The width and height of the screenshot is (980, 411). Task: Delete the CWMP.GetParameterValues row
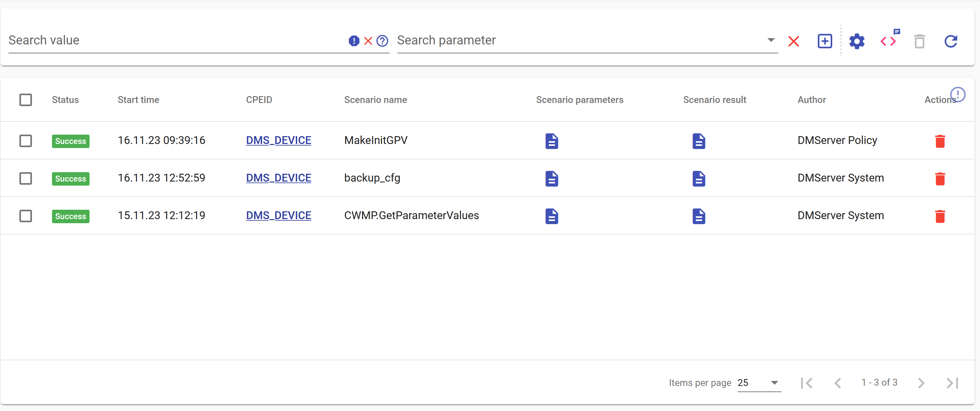[x=940, y=216]
